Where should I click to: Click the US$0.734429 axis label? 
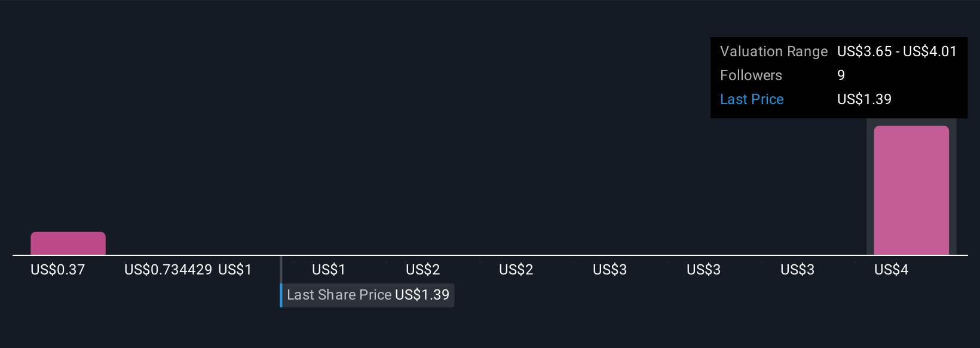(169, 270)
